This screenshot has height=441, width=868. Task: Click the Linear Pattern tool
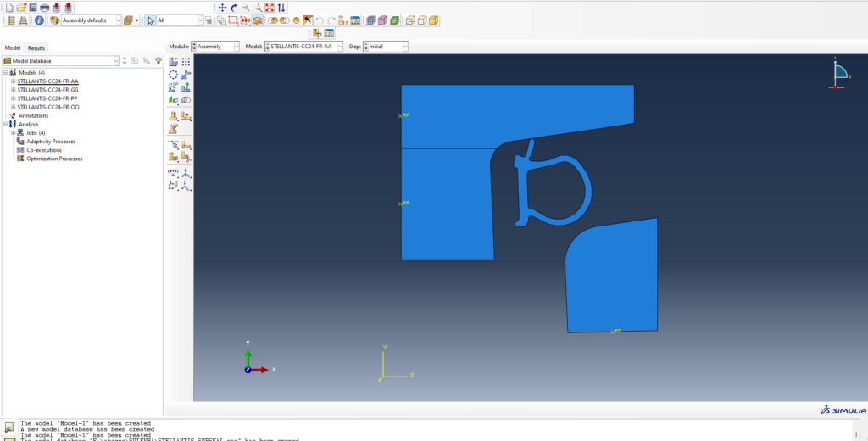186,62
